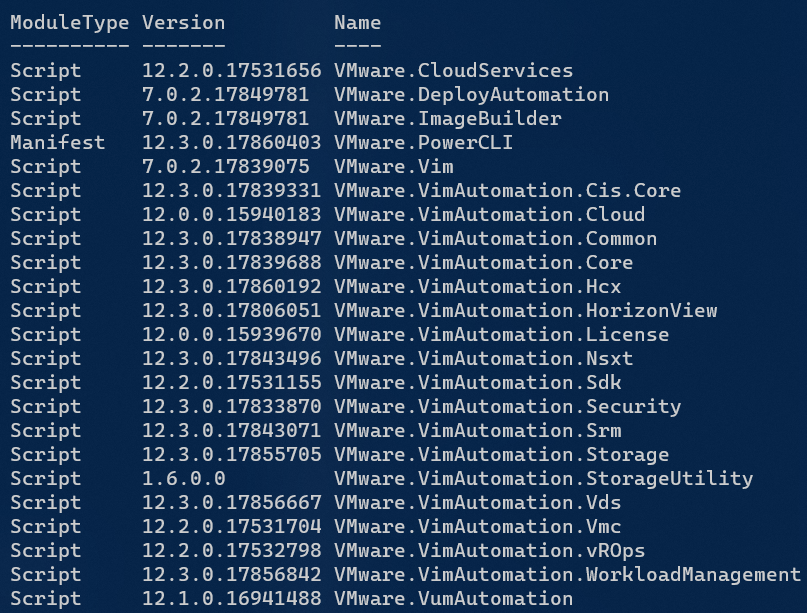Click the VMware.VimAutomation.Security module name
Screen dimensions: 807x613
click(507, 406)
